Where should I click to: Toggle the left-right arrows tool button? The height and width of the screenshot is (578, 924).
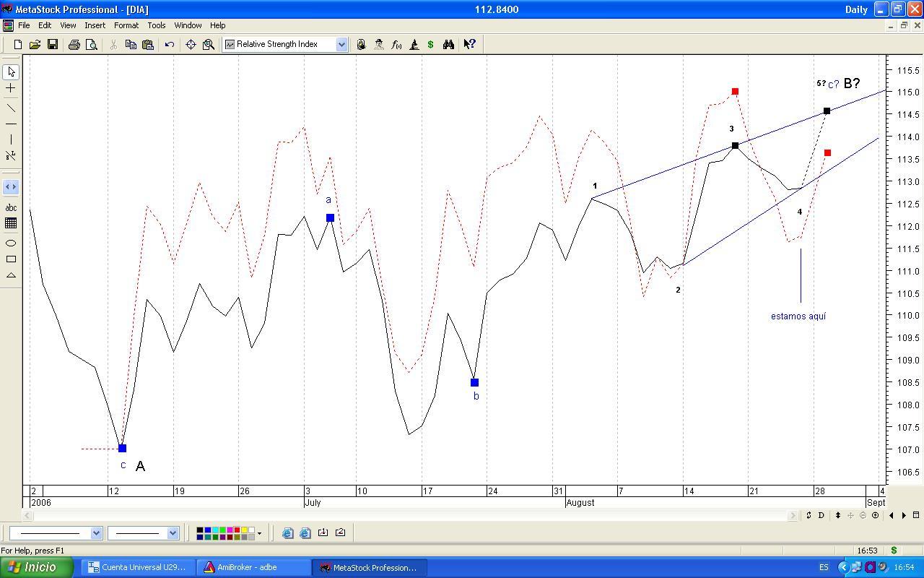(x=11, y=187)
